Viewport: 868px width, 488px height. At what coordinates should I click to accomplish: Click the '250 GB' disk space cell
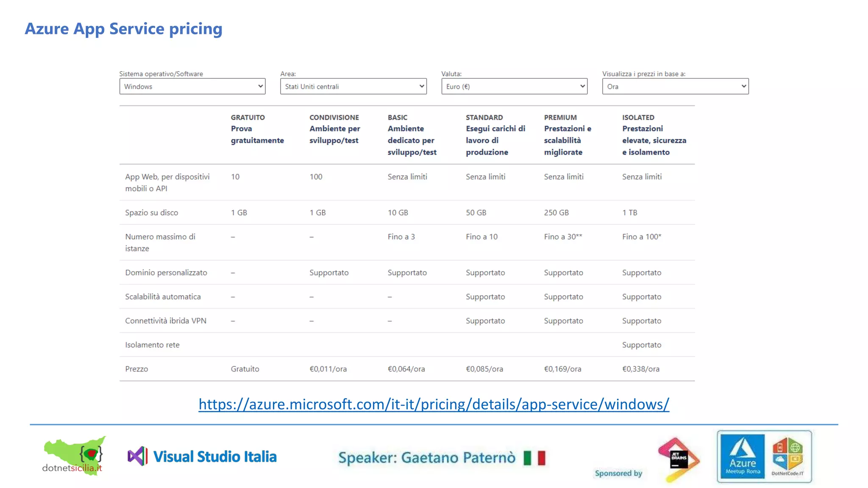point(556,213)
